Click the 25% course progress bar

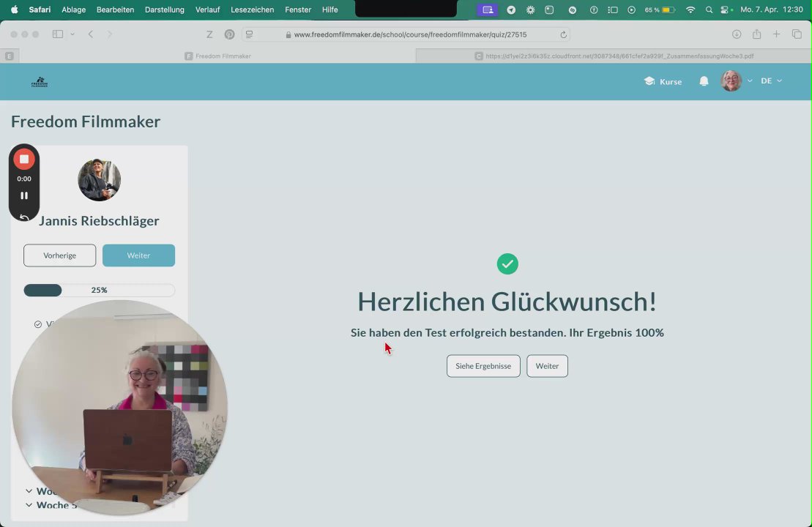click(99, 290)
